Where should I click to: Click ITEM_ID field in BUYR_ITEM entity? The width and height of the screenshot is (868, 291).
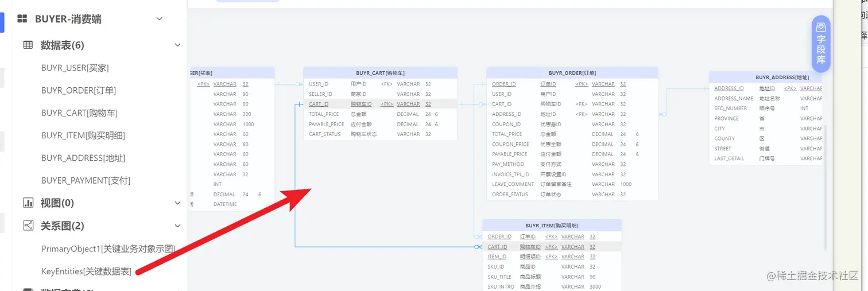pos(497,257)
